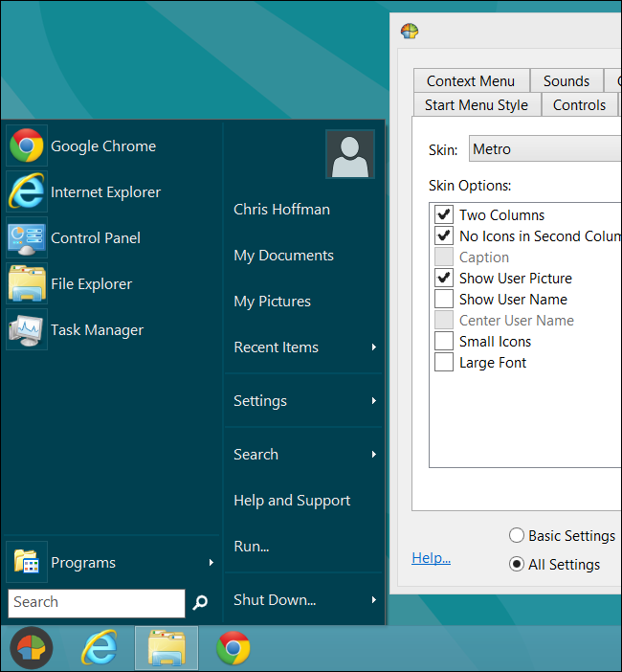Image resolution: width=622 pixels, height=672 pixels.
Task: Enable Show User Name option
Action: (x=444, y=299)
